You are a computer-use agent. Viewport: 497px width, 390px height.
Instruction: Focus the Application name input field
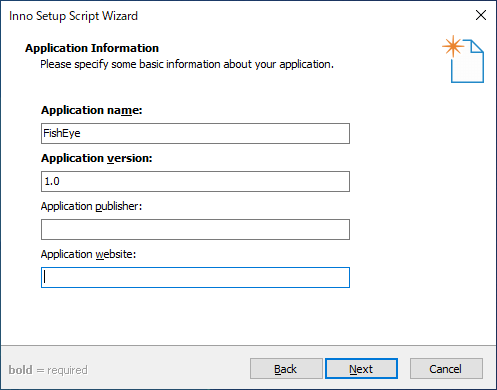point(195,133)
